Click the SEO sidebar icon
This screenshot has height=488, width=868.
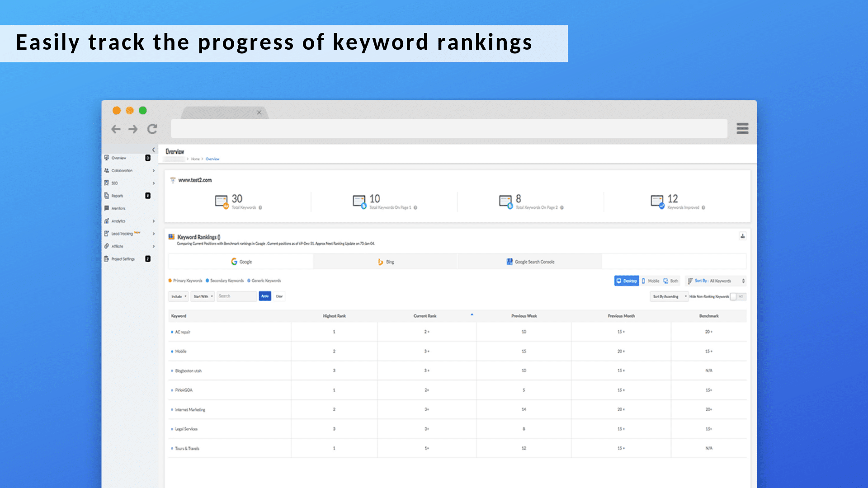click(107, 183)
